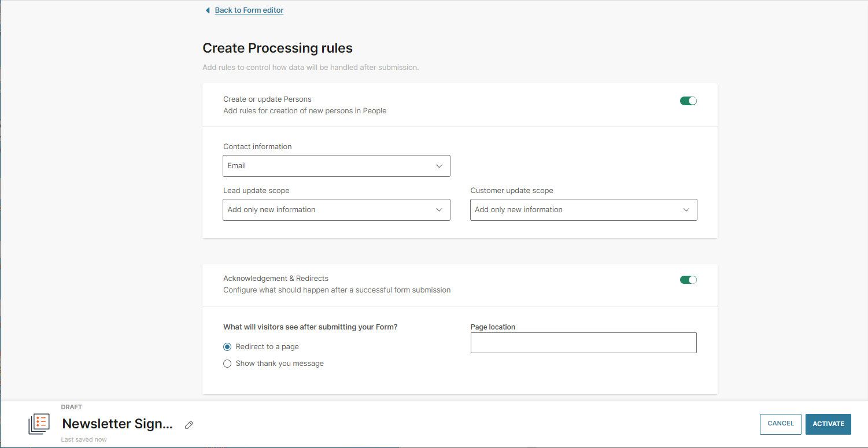
Task: Click the Newsletter Sign... form title
Action: point(117,424)
